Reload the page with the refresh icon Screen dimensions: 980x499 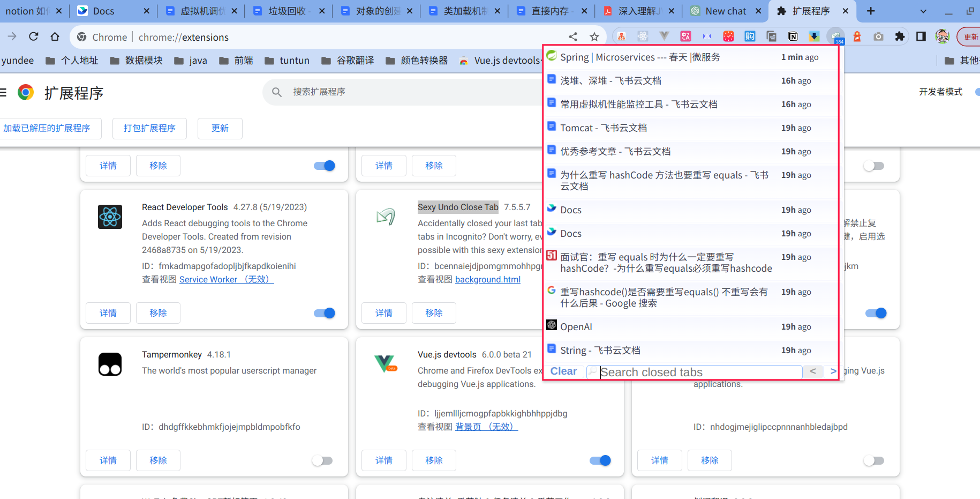coord(34,36)
